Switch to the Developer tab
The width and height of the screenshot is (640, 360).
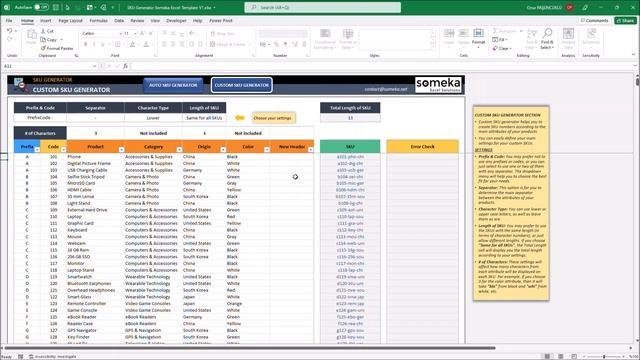(x=176, y=20)
